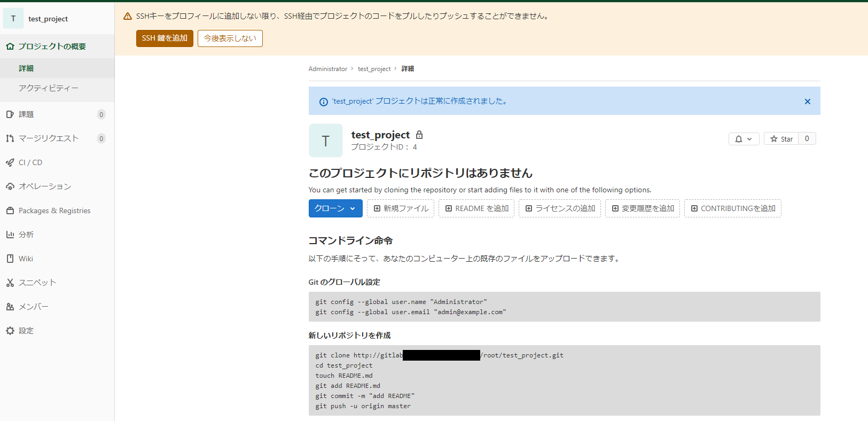This screenshot has height=421, width=868.
Task: Click the CI / CD rocket icon
Action: 10,162
